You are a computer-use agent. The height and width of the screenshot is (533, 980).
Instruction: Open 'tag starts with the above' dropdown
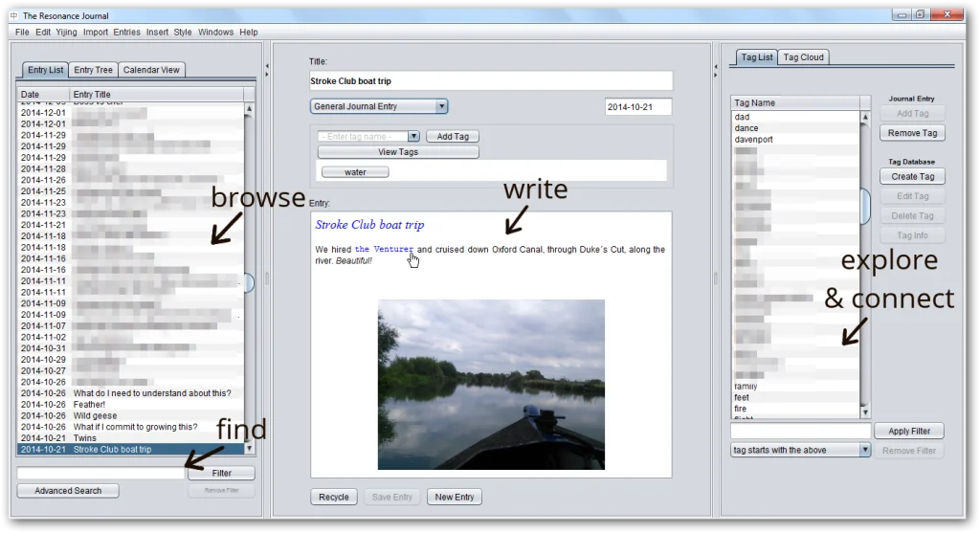[865, 450]
